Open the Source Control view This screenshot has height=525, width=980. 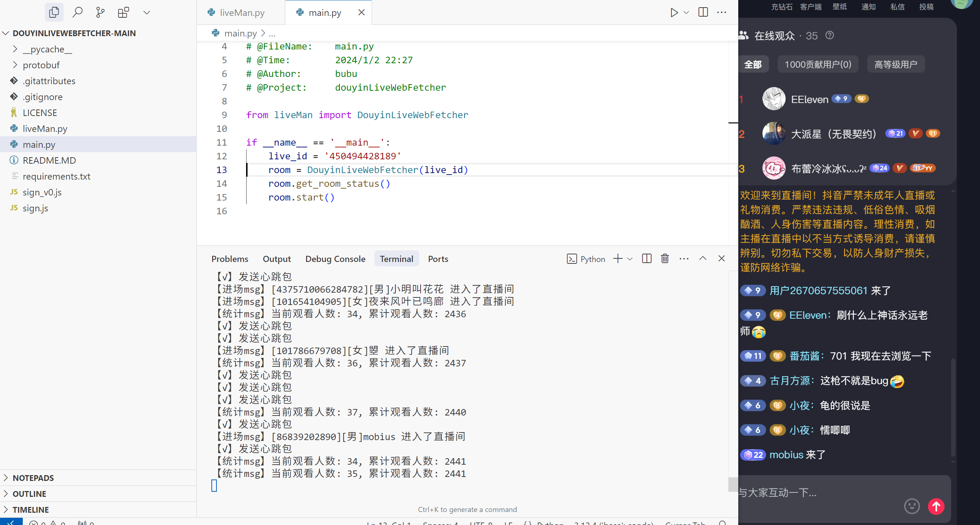click(x=100, y=12)
